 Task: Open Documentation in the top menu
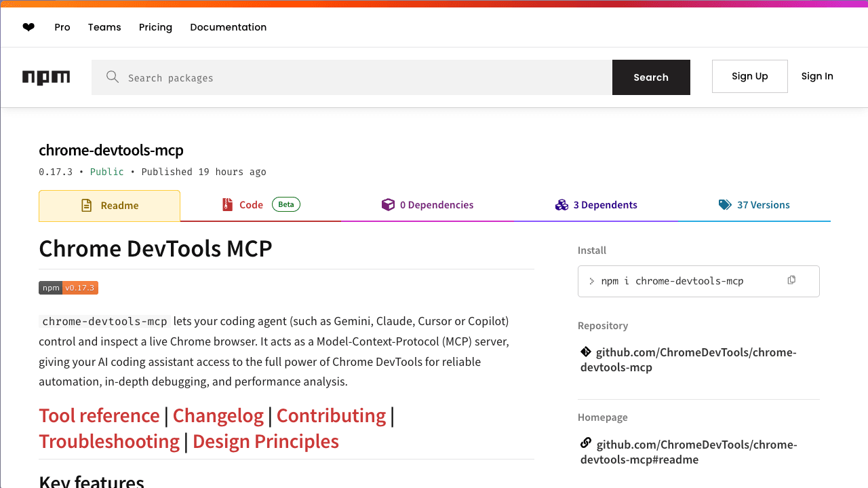point(228,27)
